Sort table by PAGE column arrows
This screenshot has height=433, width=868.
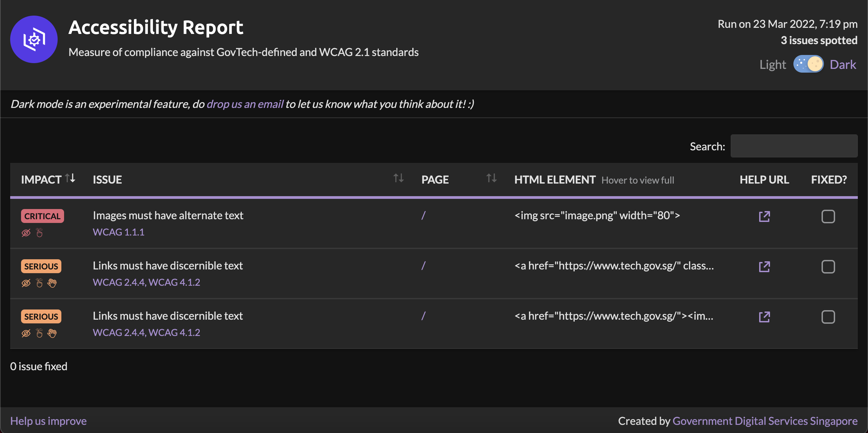click(x=491, y=178)
